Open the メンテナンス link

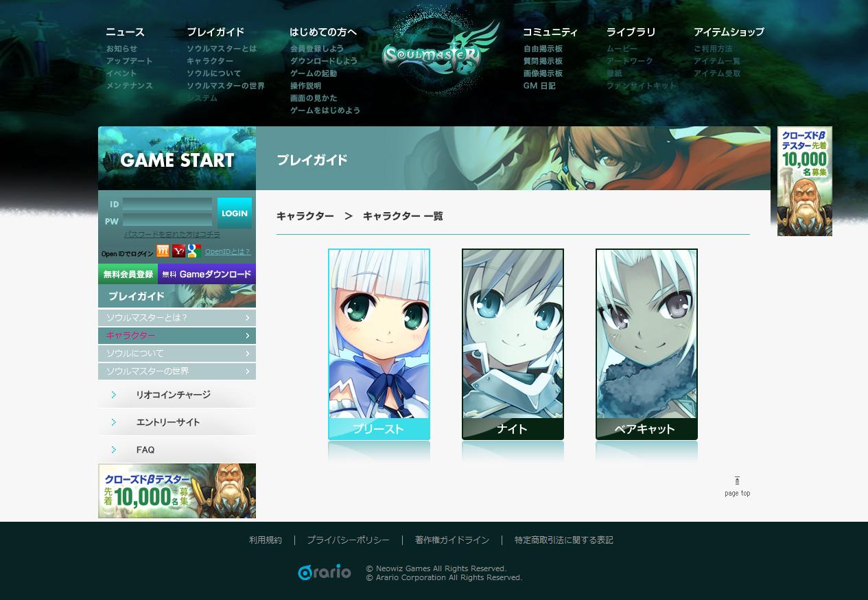[129, 86]
